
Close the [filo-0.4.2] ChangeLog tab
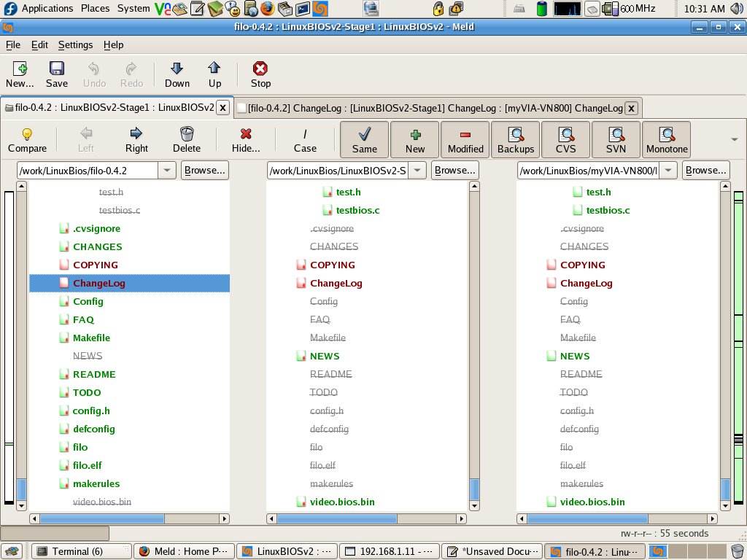point(631,108)
